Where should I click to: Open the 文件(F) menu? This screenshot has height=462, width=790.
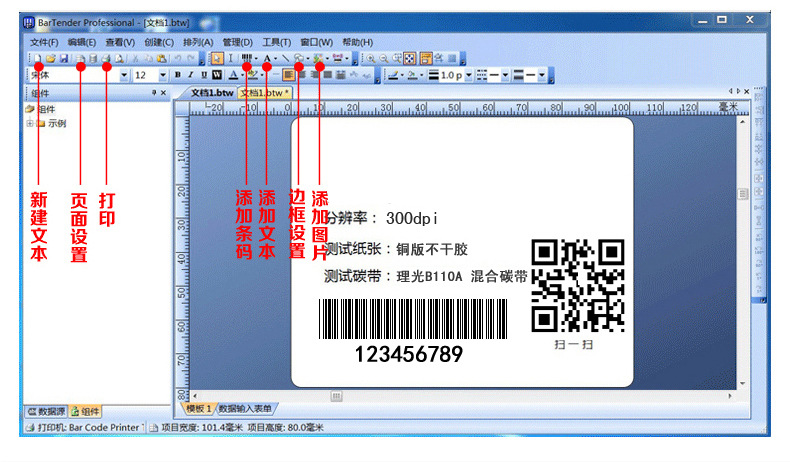tap(44, 42)
